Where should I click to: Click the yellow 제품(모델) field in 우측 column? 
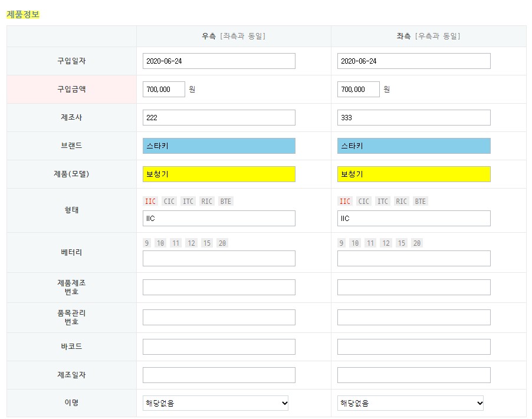(219, 174)
